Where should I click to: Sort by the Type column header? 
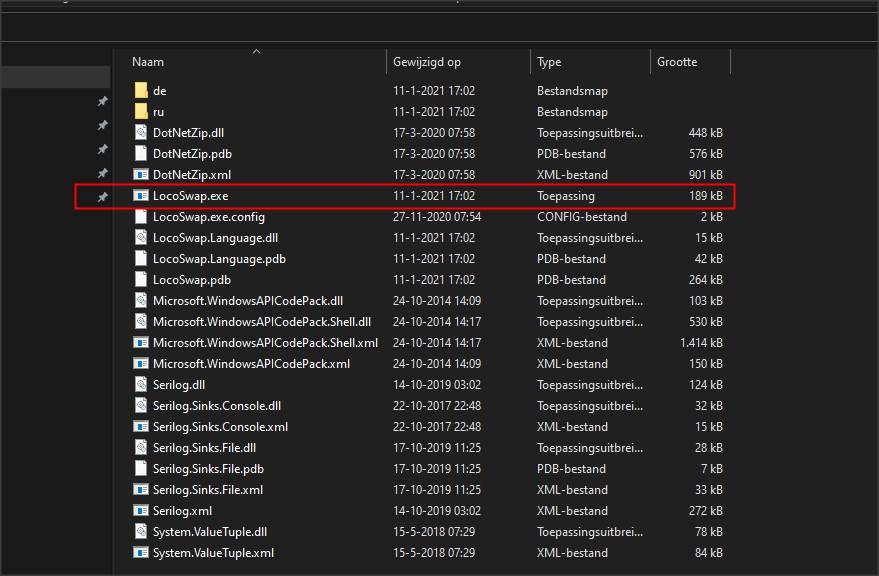[x=549, y=62]
